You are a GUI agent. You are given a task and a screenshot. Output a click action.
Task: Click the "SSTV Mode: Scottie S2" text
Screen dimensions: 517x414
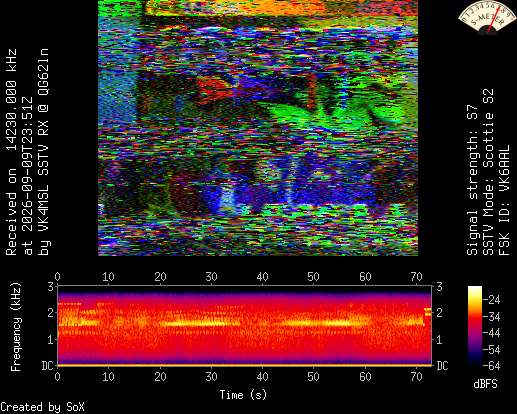pyautogui.click(x=488, y=172)
